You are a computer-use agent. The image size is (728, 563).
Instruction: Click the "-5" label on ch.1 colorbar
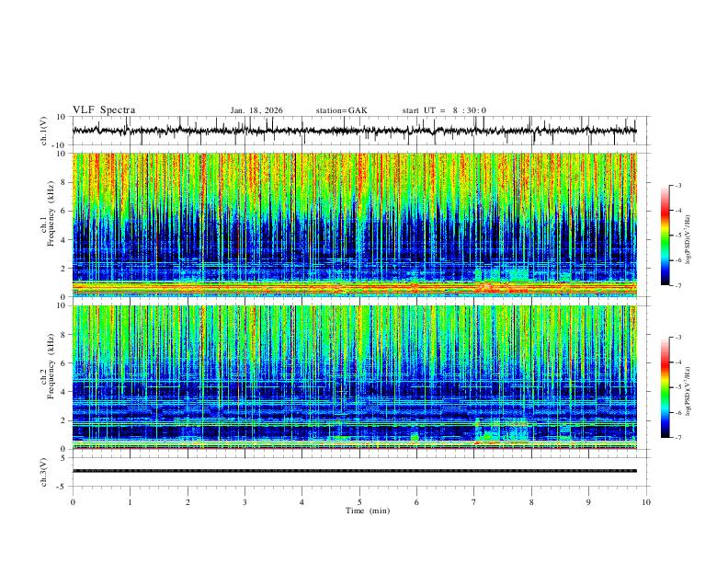tap(678, 236)
